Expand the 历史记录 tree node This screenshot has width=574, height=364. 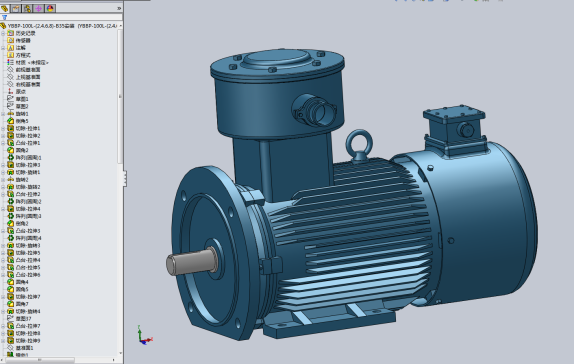3,33
